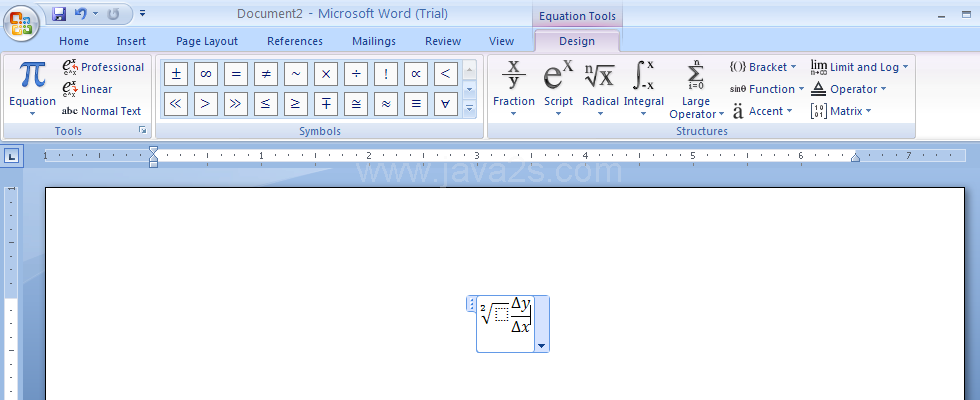Insert the identical-to triple bar symbol
The height and width of the screenshot is (400, 980).
pyautogui.click(x=416, y=104)
